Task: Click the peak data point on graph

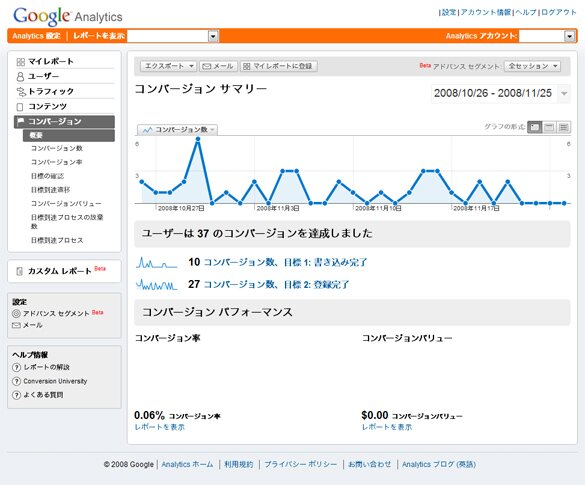Action: 198,139
